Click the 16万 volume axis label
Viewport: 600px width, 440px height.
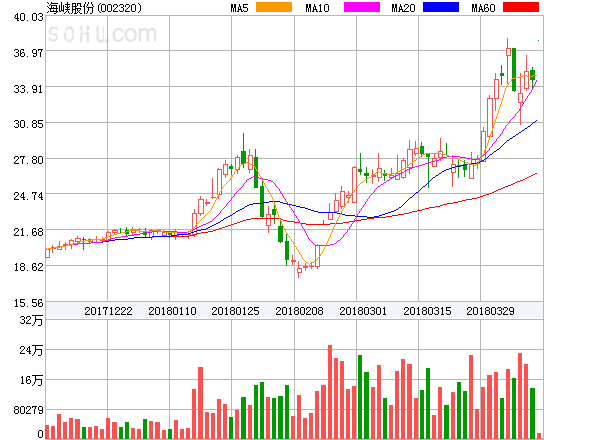click(x=31, y=380)
